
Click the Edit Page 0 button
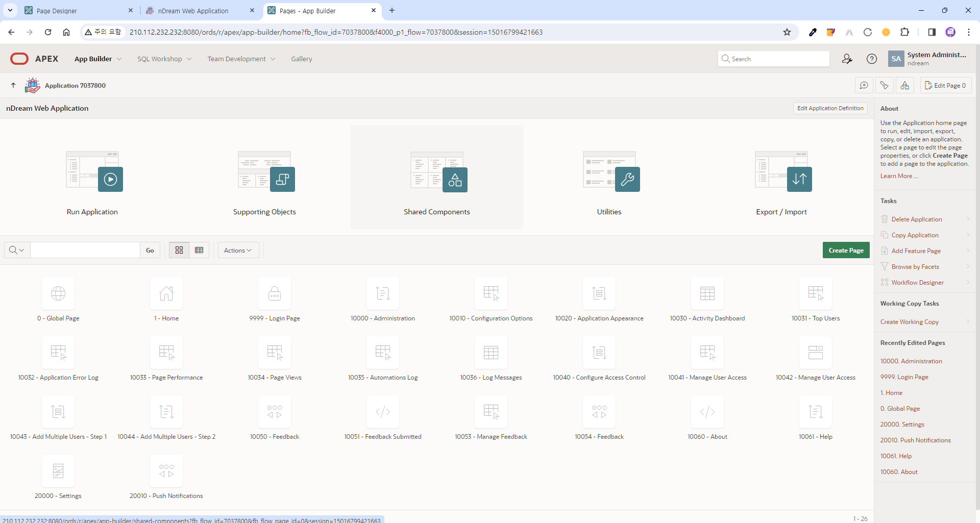coord(946,85)
